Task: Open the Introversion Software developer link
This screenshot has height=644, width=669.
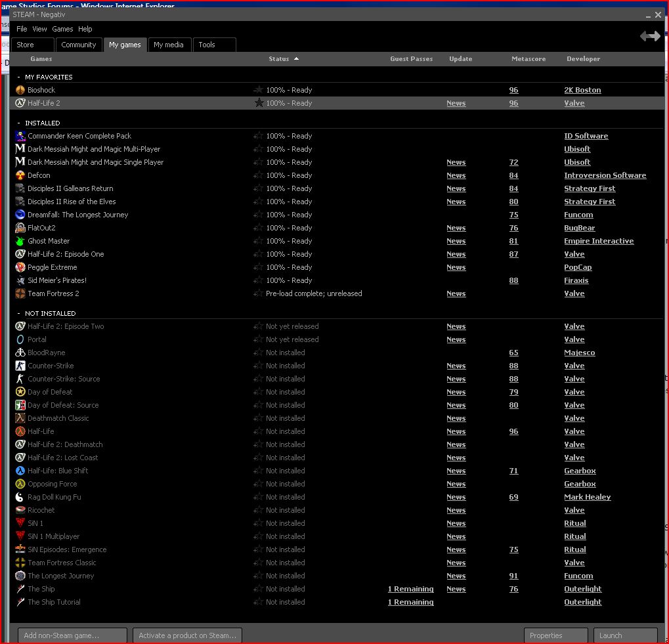Action: click(x=605, y=175)
